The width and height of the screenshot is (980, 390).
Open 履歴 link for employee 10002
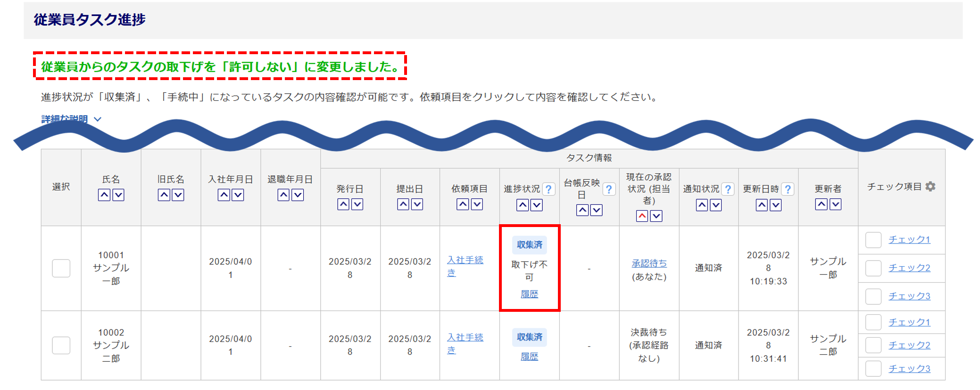[529, 357]
